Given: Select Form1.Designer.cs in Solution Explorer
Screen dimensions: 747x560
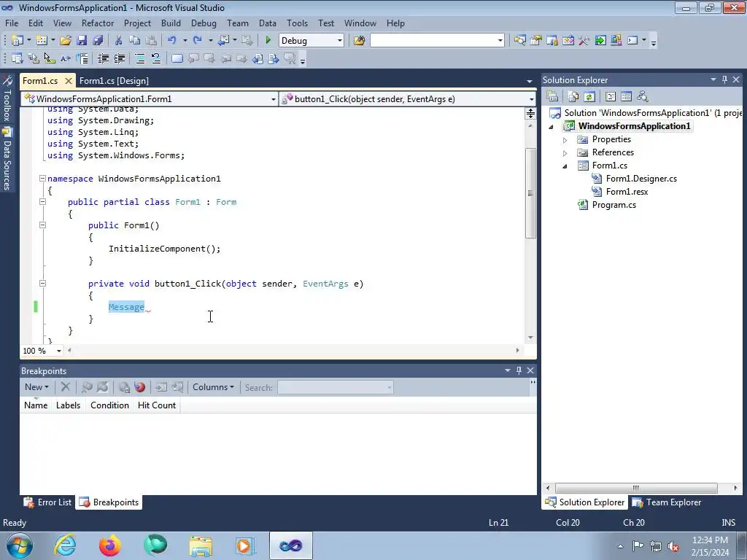Looking at the screenshot, I should coord(641,179).
